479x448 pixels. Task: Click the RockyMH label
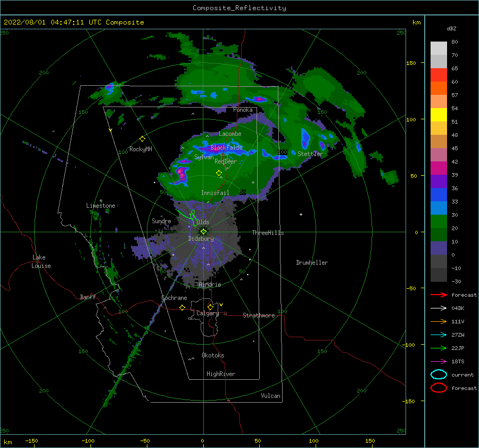pos(141,149)
